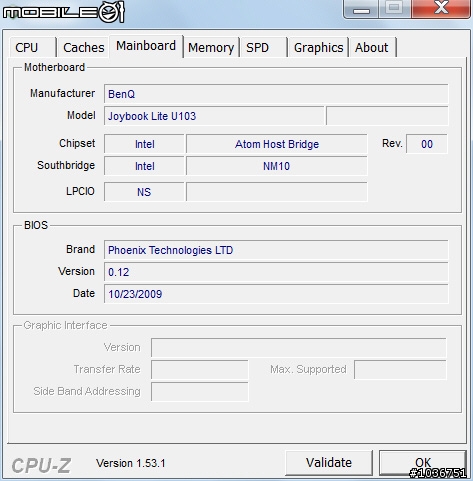Click the Atom Host Bridge chipset value
Screen dimensions: 473x481
(277, 144)
